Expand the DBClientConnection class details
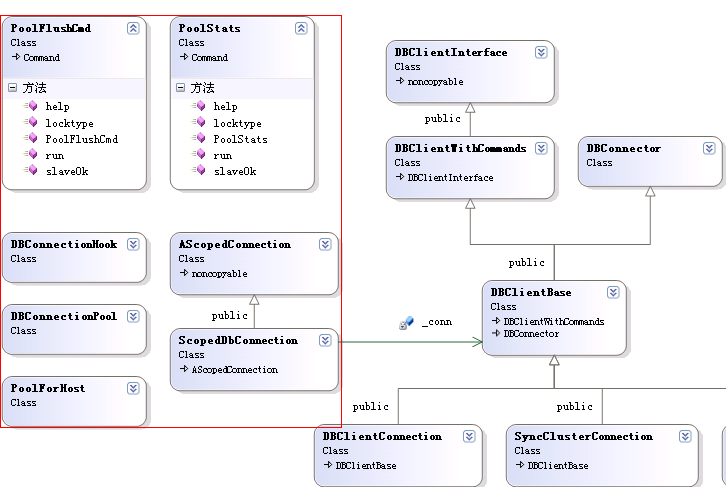726x487 pixels. click(x=469, y=437)
